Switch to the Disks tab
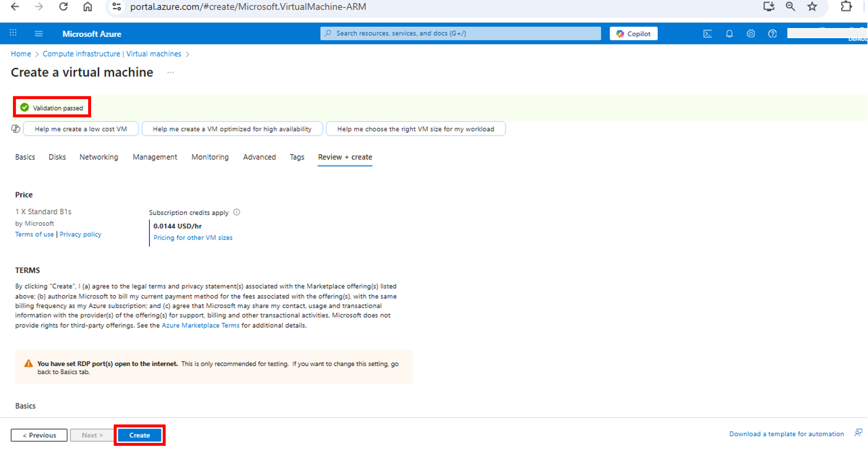The height and width of the screenshot is (454, 868). point(57,157)
